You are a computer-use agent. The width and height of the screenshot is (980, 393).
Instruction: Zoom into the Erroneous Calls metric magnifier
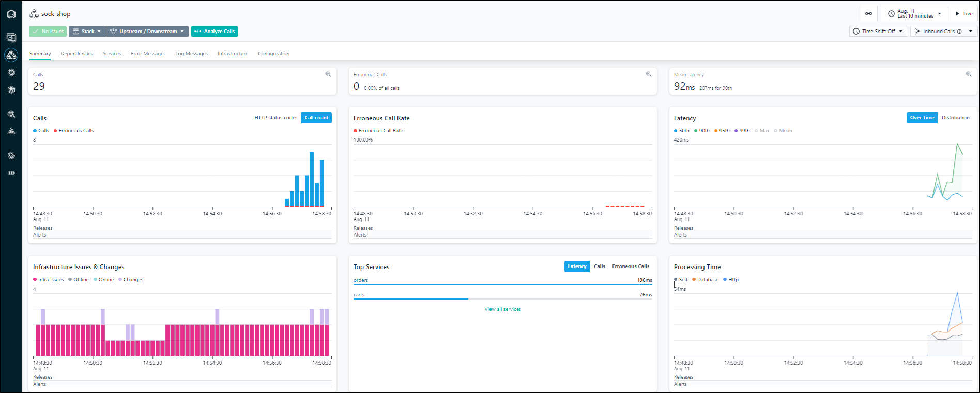click(649, 74)
